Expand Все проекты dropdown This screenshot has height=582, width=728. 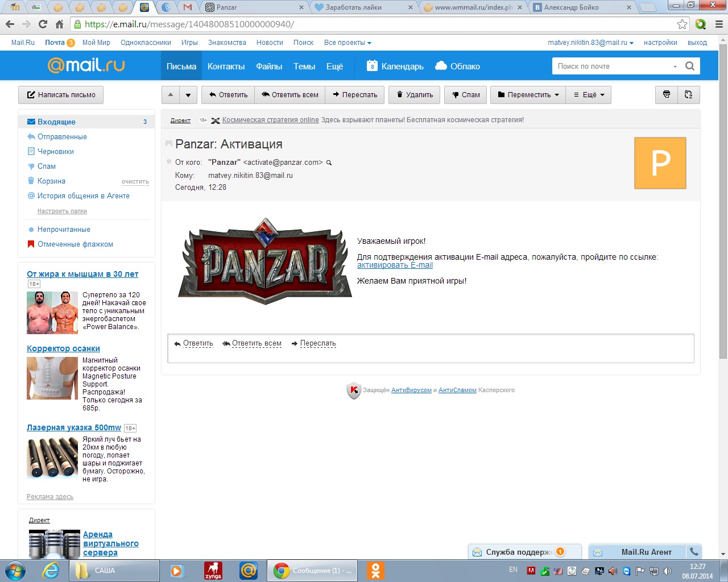tap(348, 43)
